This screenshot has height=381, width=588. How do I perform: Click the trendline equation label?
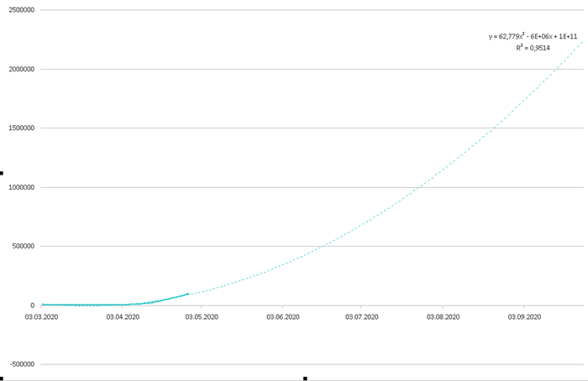point(533,37)
